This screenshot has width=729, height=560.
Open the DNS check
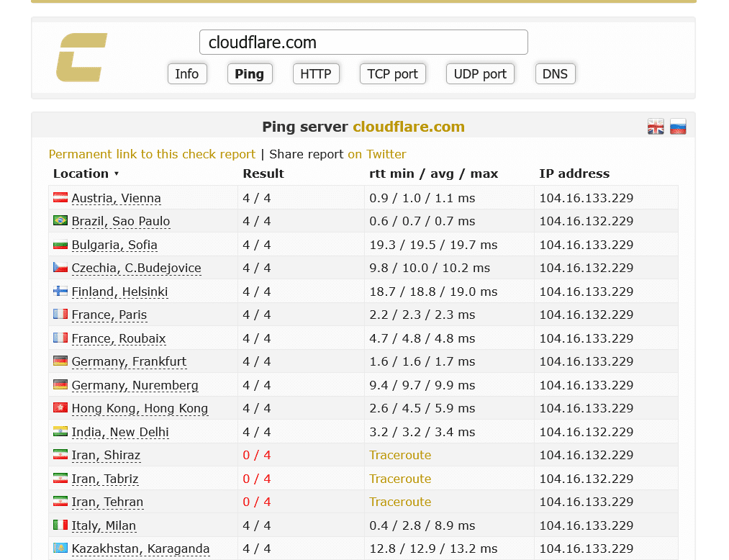pos(555,74)
